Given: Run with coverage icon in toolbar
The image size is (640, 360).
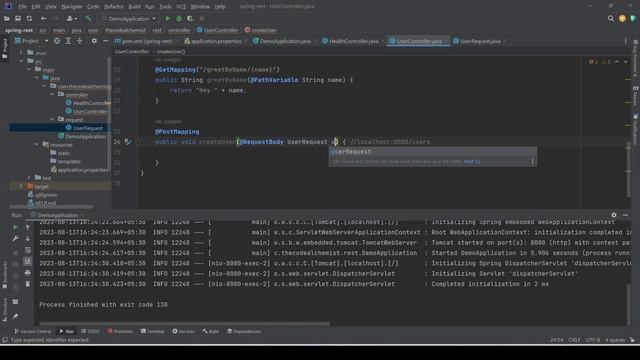Looking at the screenshot, I should pos(190,18).
